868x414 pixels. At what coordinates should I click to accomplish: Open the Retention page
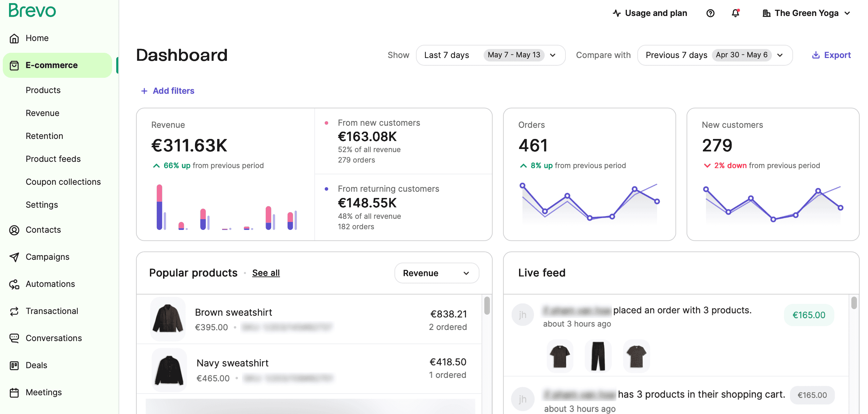(44, 136)
